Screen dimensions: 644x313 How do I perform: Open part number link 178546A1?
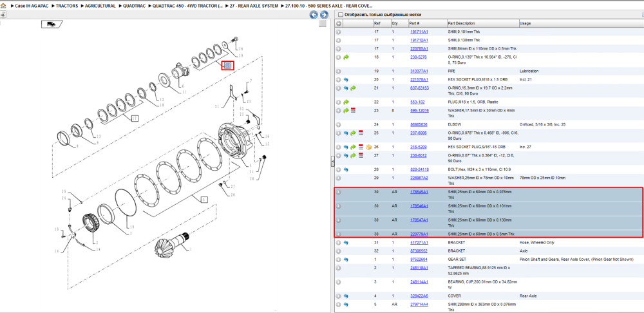click(x=419, y=206)
